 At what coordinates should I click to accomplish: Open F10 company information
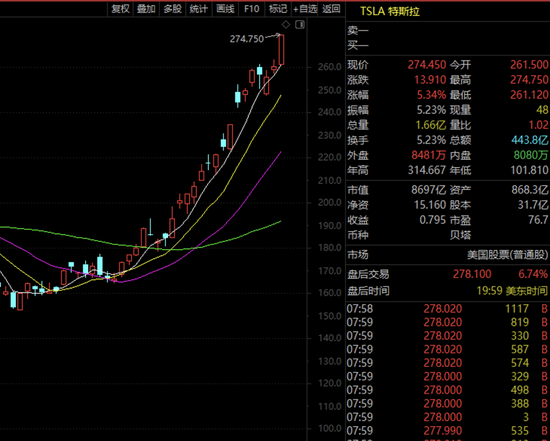[251, 9]
